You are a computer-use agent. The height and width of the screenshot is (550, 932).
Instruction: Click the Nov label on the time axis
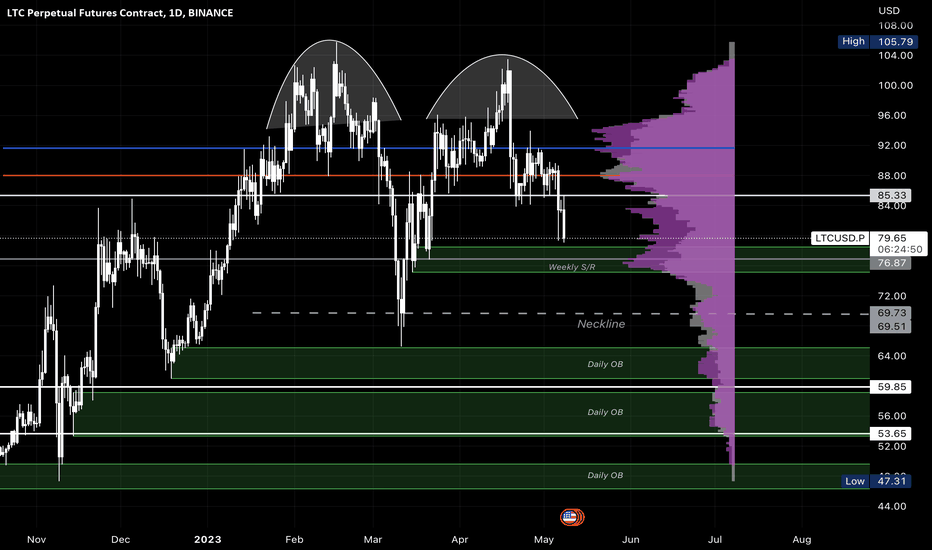pyautogui.click(x=36, y=540)
